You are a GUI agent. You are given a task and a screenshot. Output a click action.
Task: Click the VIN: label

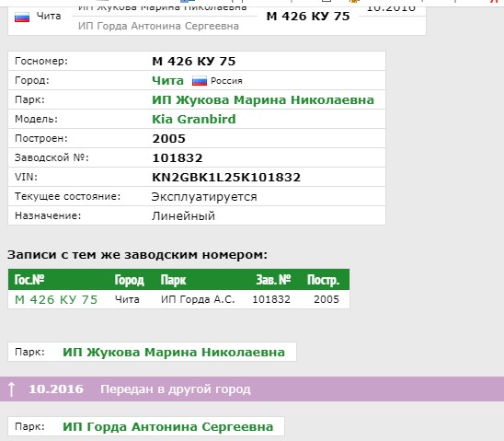tap(26, 177)
